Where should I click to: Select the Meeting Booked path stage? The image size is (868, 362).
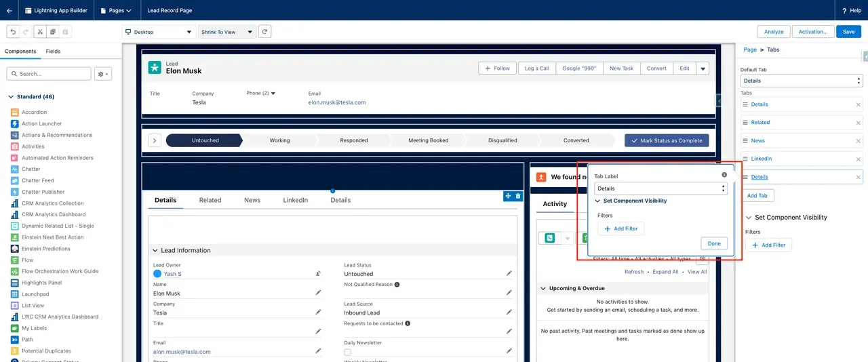[428, 140]
